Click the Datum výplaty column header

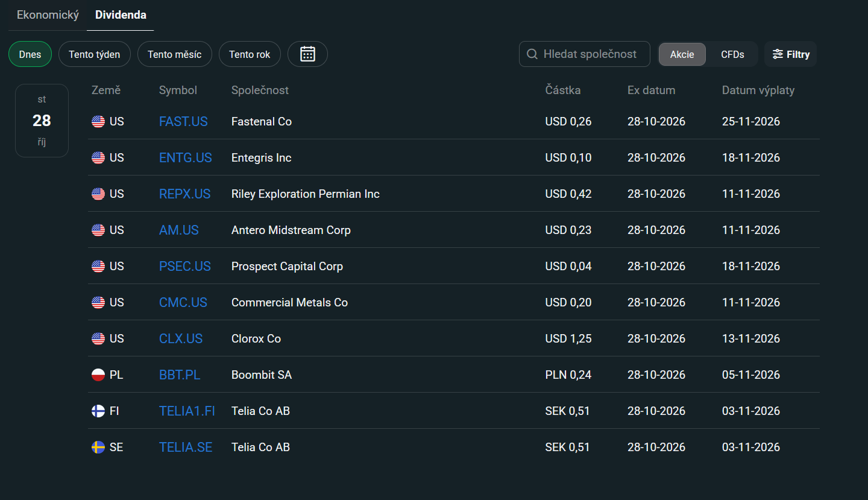tap(758, 90)
